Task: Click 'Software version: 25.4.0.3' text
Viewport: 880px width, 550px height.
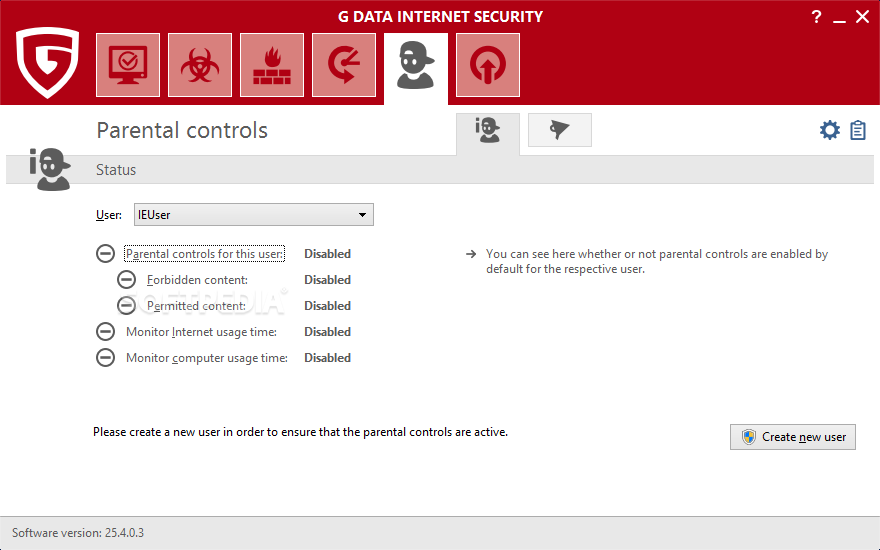Action: click(x=78, y=533)
